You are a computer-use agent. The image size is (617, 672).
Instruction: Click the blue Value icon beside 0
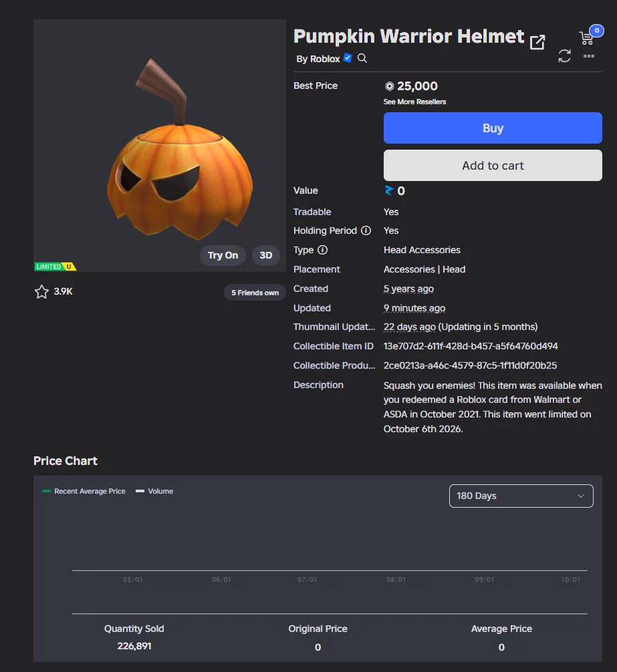pos(389,190)
